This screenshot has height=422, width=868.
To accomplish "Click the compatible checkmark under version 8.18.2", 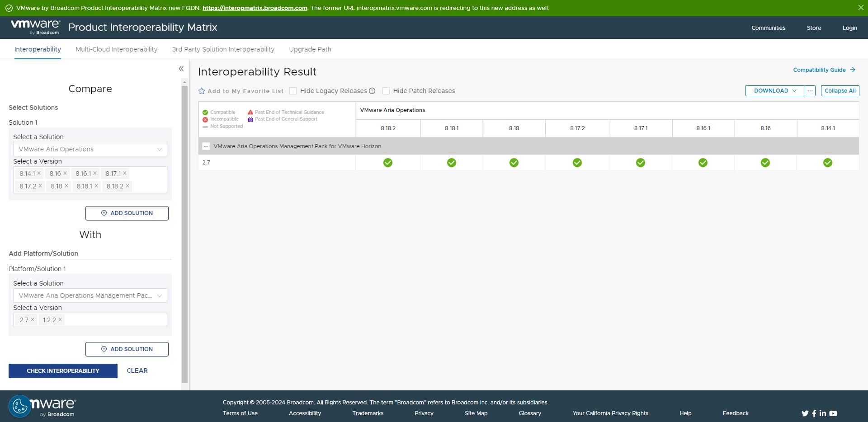I will click(388, 163).
